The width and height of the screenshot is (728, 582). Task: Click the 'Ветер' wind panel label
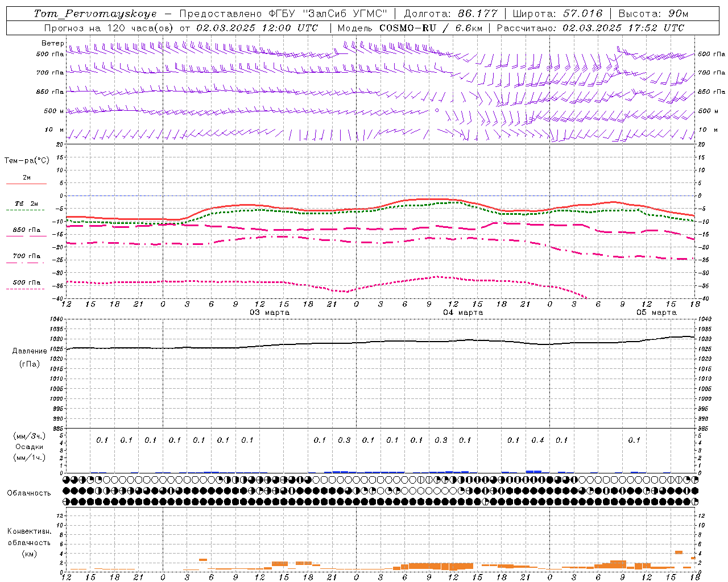[x=52, y=43]
